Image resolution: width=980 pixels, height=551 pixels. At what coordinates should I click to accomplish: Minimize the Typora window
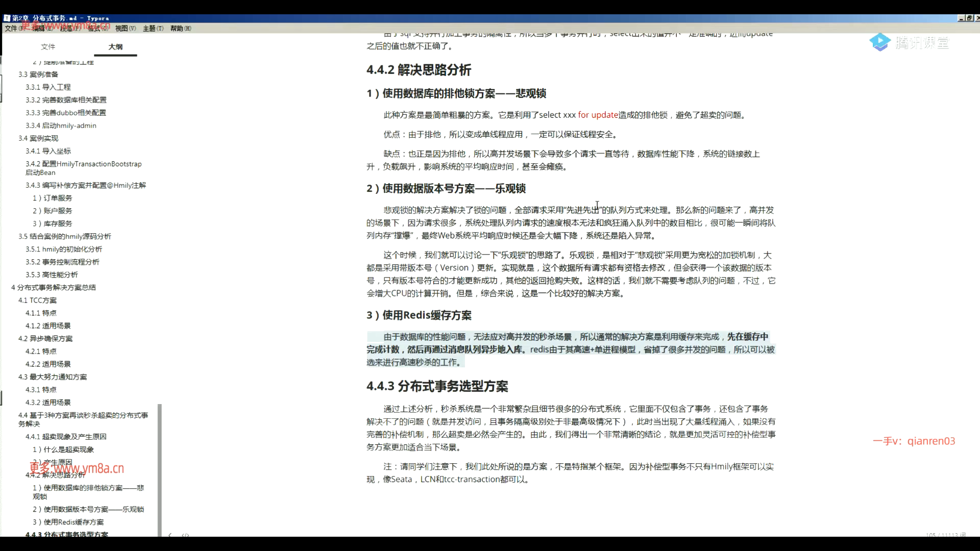pos(961,18)
